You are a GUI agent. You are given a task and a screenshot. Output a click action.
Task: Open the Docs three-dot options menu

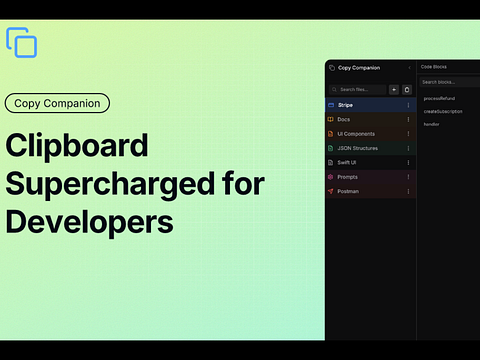tap(408, 119)
